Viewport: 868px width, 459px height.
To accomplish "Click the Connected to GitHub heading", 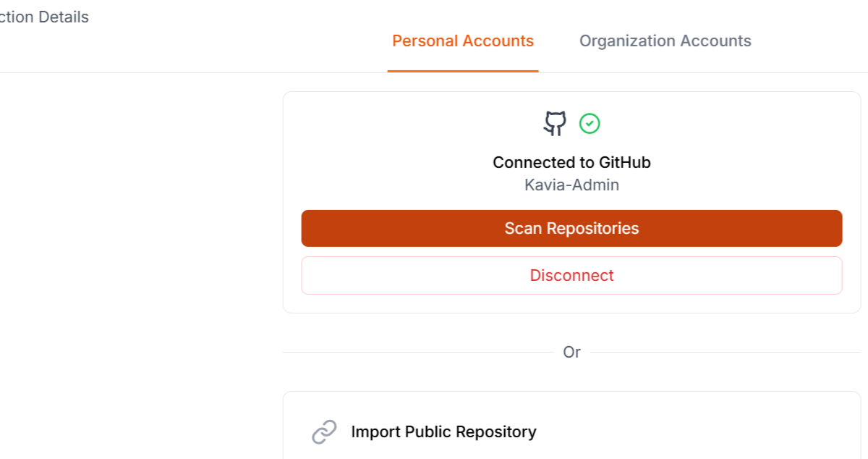I will (571, 162).
